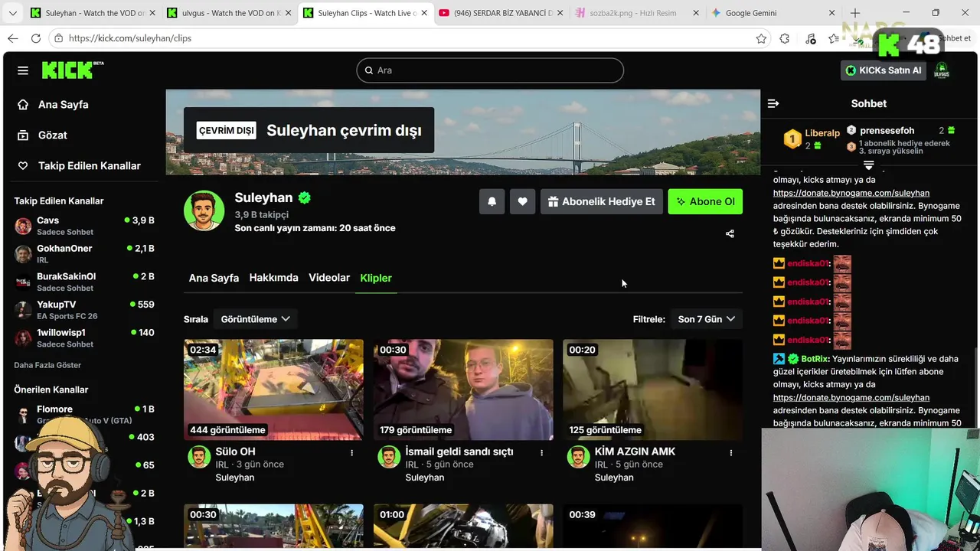Click the Gözat browse icon in the sidebar

(x=23, y=135)
